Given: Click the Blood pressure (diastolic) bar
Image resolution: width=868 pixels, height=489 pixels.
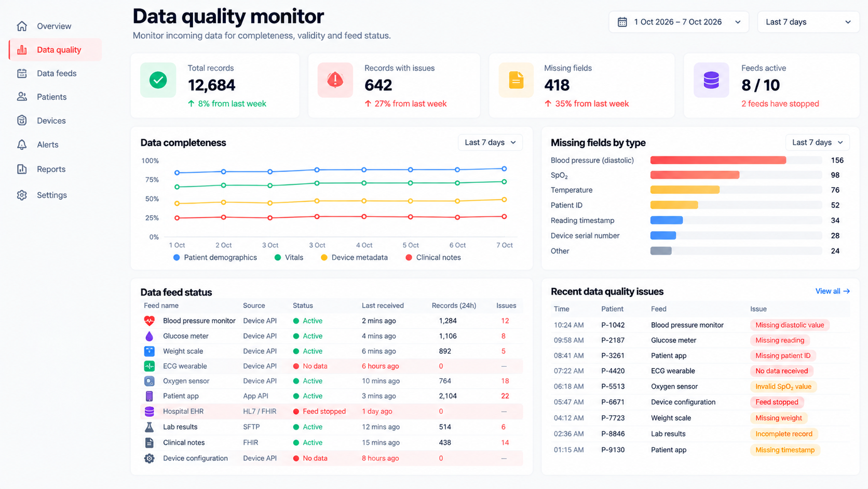Looking at the screenshot, I should pos(718,160).
